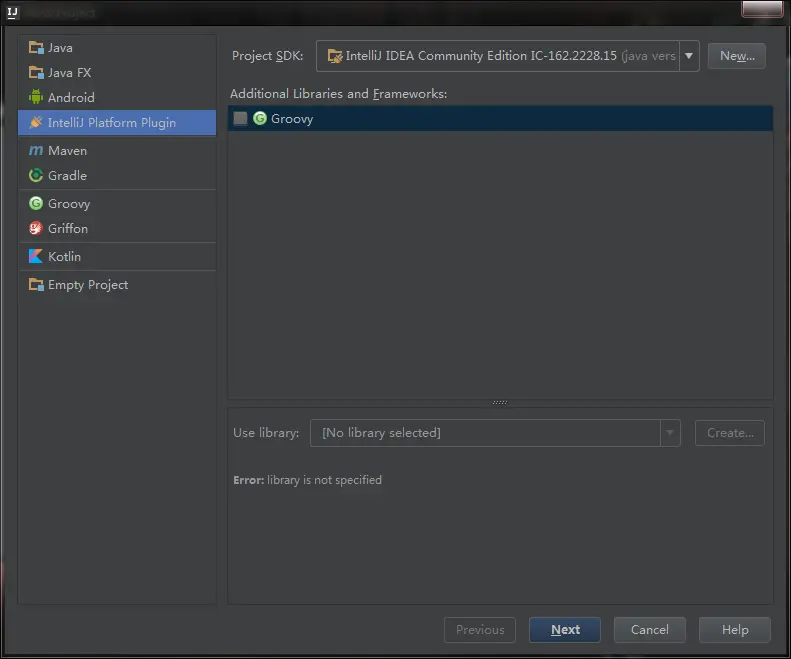Click the IntelliJ Platform Plugin plug icon

(x=36, y=123)
